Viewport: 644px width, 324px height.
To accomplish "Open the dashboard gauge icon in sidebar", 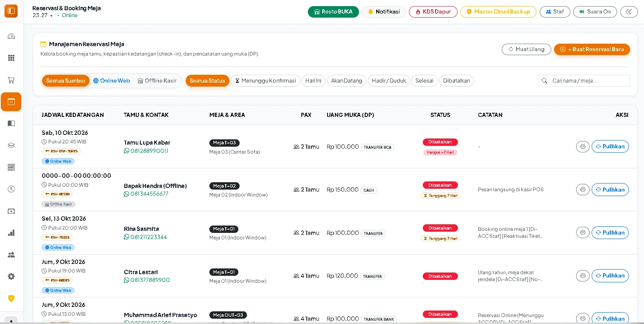I will pos(11,36).
